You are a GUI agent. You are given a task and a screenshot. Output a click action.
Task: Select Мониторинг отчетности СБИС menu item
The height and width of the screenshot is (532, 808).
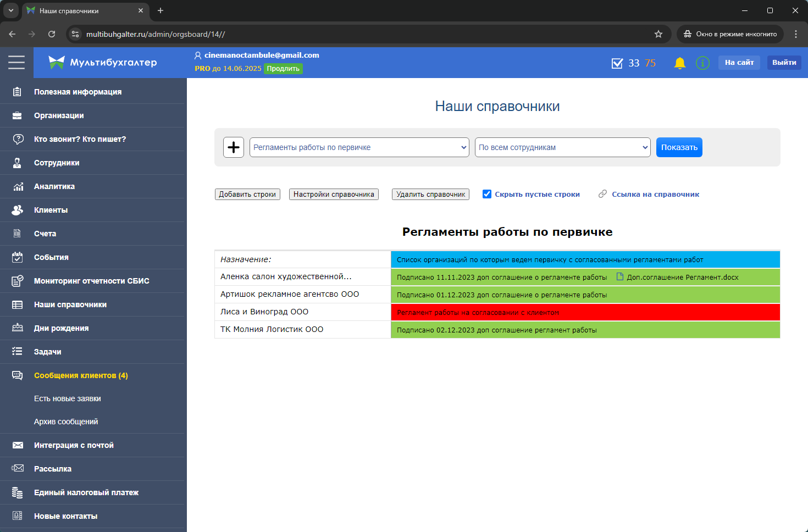point(91,281)
